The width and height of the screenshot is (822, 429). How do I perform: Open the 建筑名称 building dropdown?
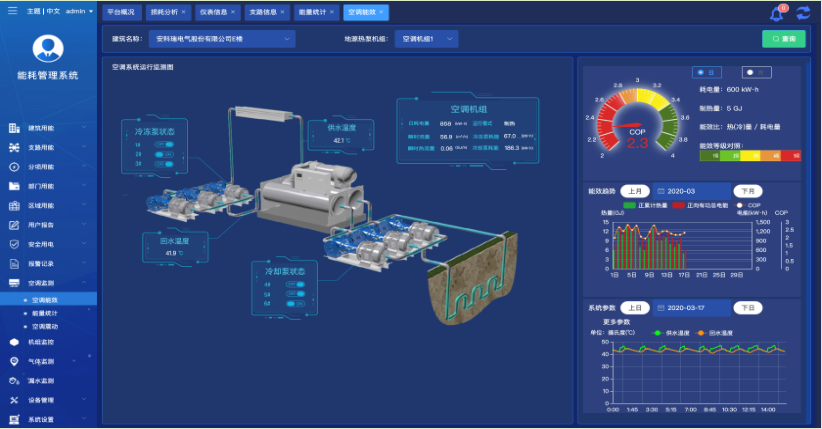[224, 39]
